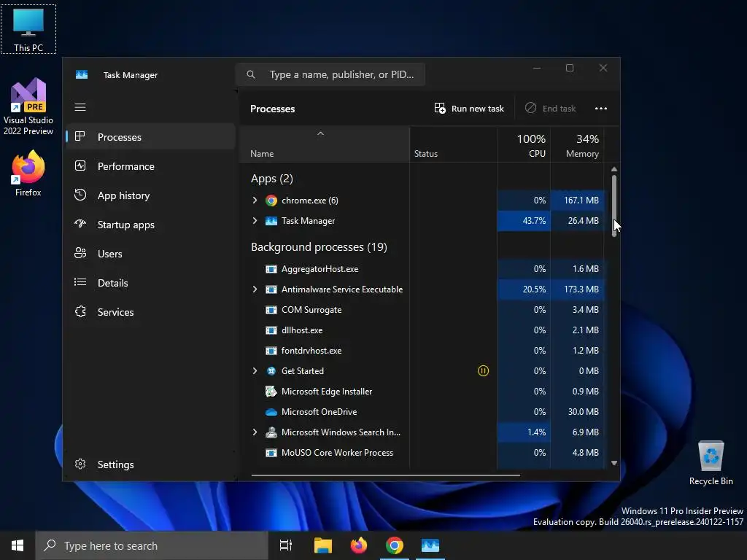Switch to Chrome on the taskbar
747x560 pixels.
pyautogui.click(x=395, y=545)
